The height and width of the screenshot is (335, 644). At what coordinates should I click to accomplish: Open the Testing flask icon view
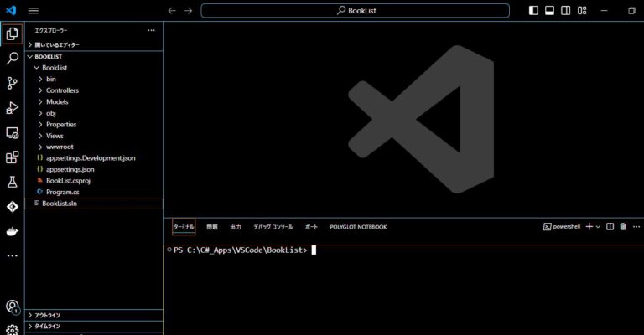(12, 181)
